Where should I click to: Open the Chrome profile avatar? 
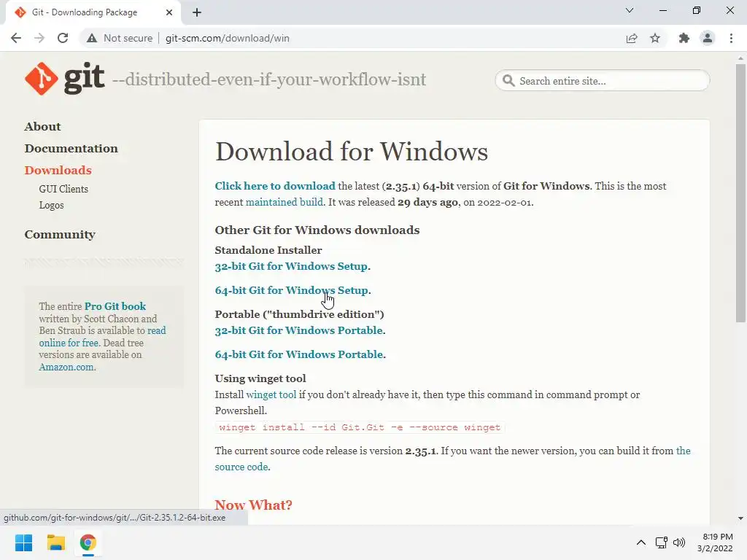point(708,38)
